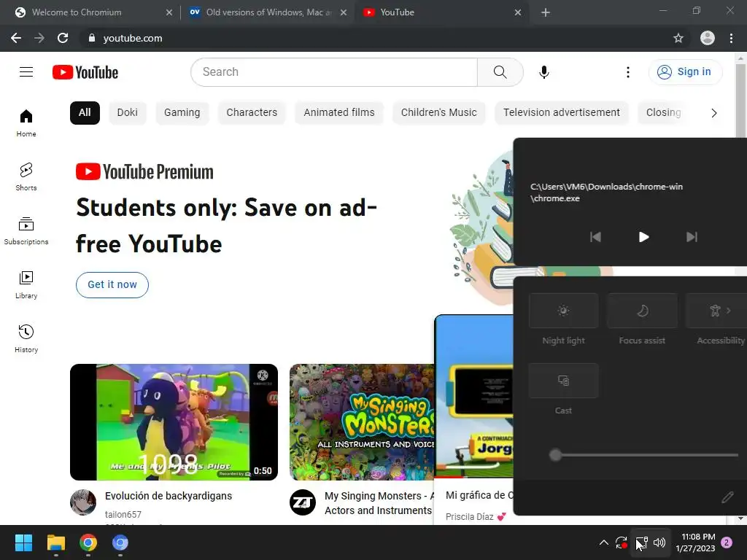Screen dimensions: 747x560
Task: Open Subscriptions in the sidebar
Action: point(26,230)
